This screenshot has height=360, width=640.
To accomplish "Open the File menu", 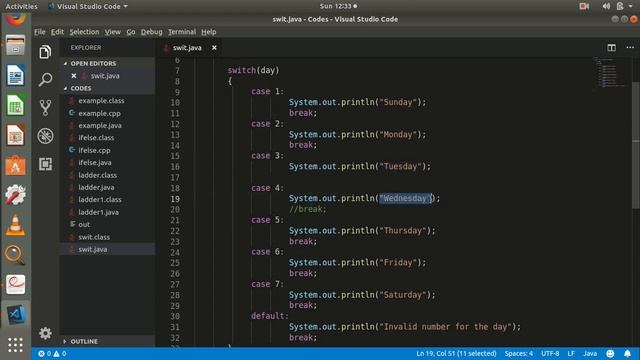I will coord(40,32).
